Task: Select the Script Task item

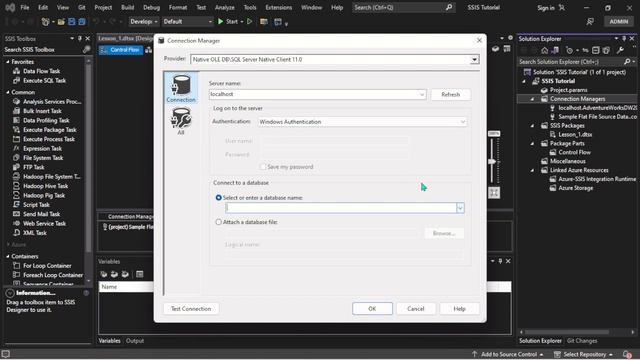Action: click(36, 205)
